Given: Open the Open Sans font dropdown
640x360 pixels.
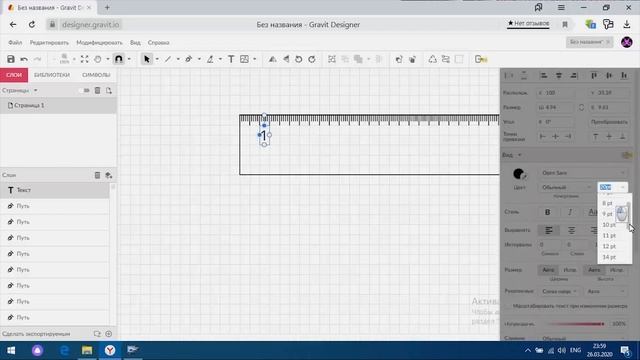Looking at the screenshot, I should (x=583, y=173).
